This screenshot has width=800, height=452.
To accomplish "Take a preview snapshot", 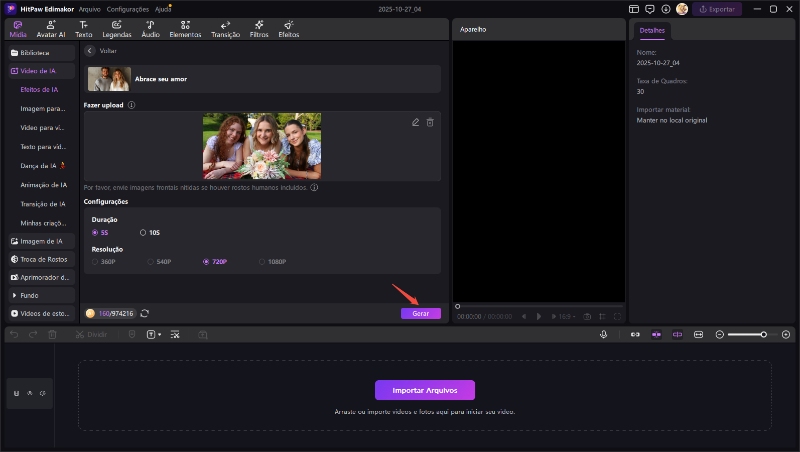I will 587,316.
